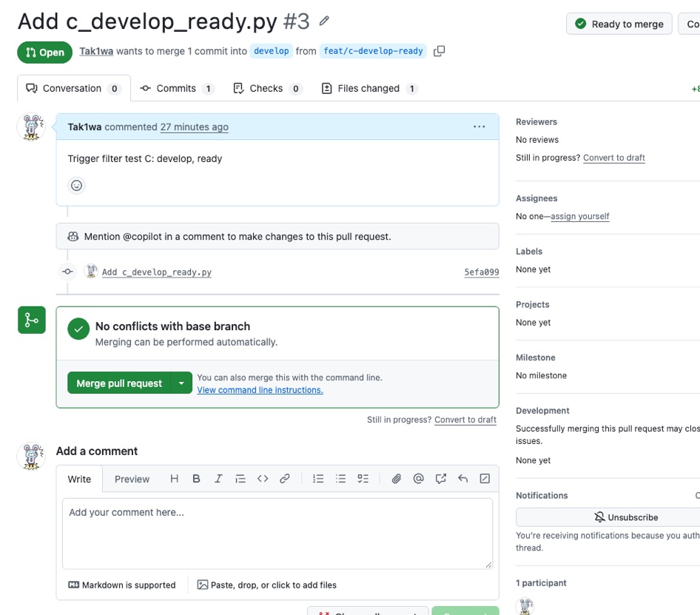Open the Files changed tab
Screen dimensions: 700x615
click(370, 88)
